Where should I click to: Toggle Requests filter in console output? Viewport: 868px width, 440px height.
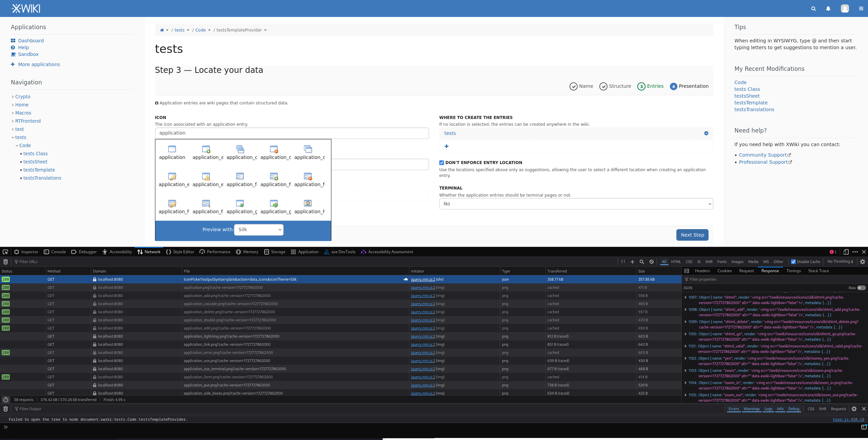coord(838,409)
